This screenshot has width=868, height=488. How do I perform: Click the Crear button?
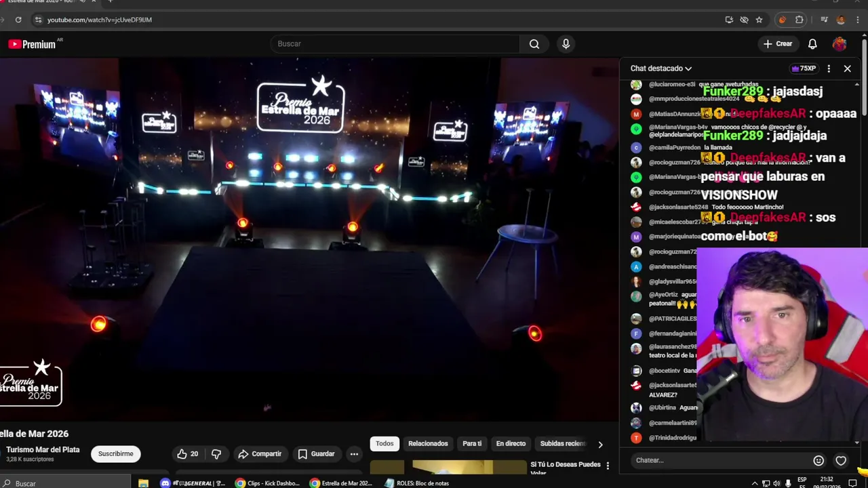pyautogui.click(x=777, y=44)
